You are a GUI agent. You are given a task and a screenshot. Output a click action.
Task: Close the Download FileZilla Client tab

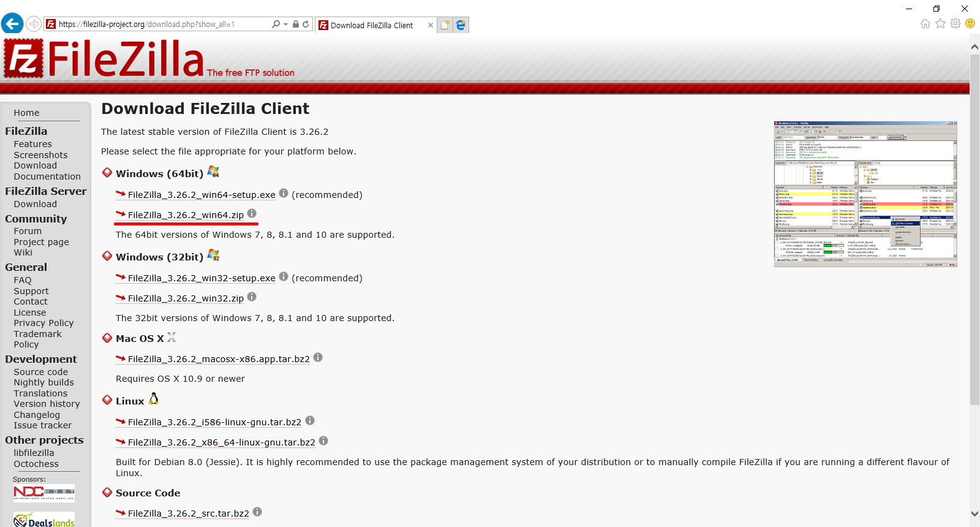[430, 25]
